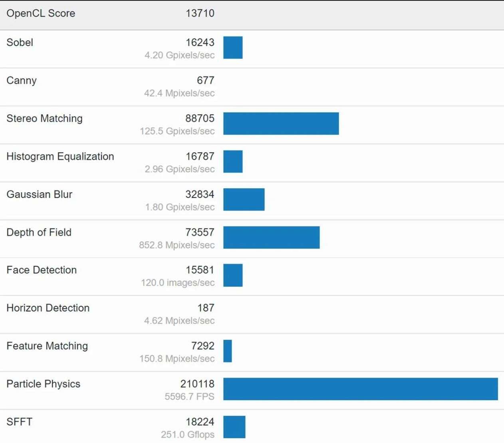
Task: Click the small Feature Matching bar
Action: click(228, 351)
